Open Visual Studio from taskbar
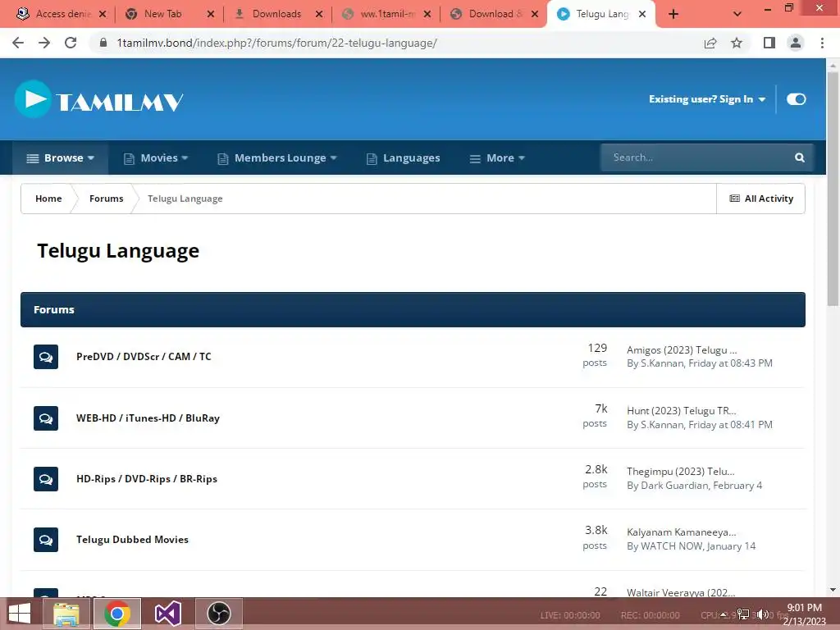The image size is (840, 630). pyautogui.click(x=167, y=614)
